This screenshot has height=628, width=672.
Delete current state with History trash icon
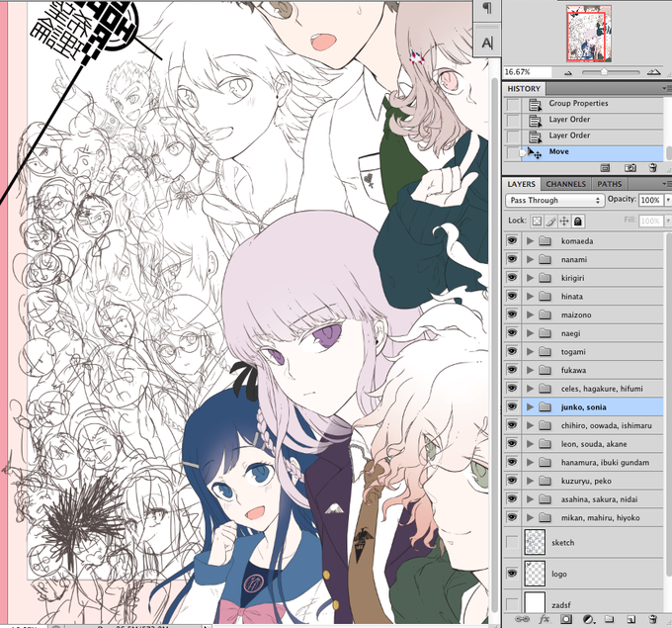(x=652, y=168)
